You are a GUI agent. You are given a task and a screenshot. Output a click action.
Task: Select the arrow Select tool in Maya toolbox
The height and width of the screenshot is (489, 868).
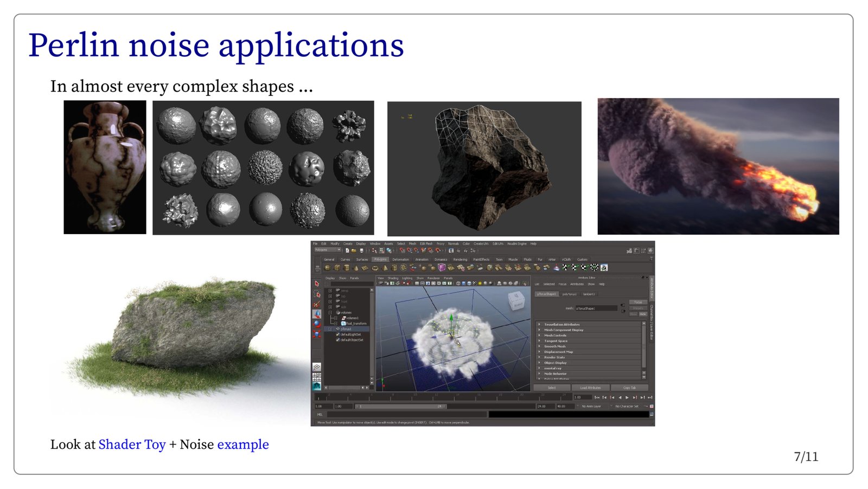317,284
